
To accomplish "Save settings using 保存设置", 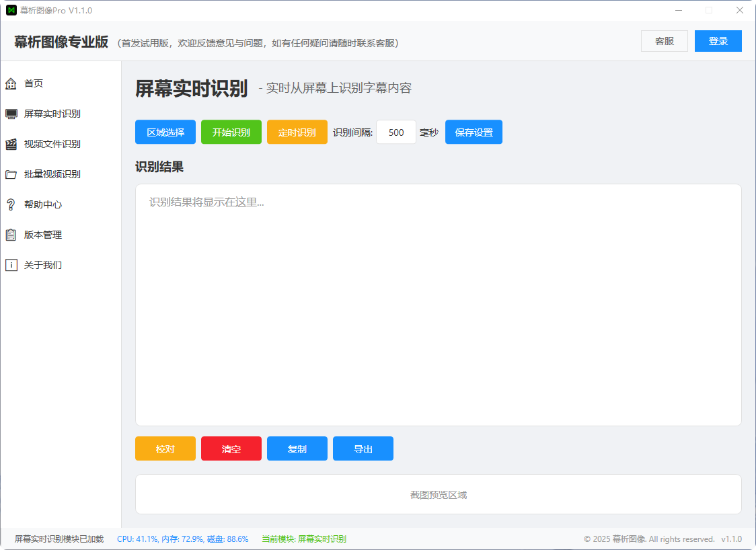I will tap(474, 132).
